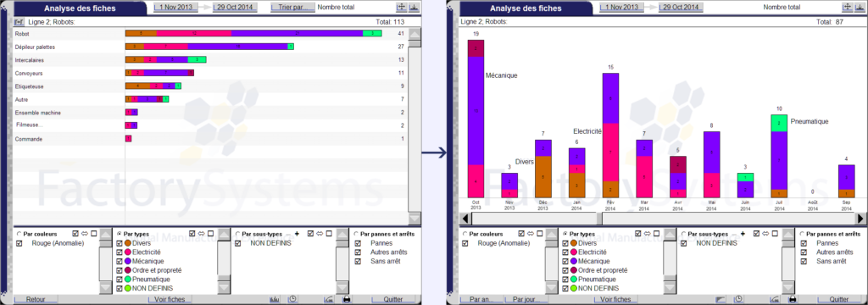
Task: Click the Retour button
Action: 36,299
